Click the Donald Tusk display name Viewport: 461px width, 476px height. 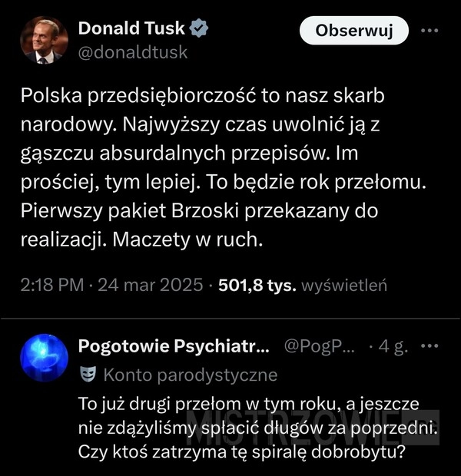click(131, 28)
